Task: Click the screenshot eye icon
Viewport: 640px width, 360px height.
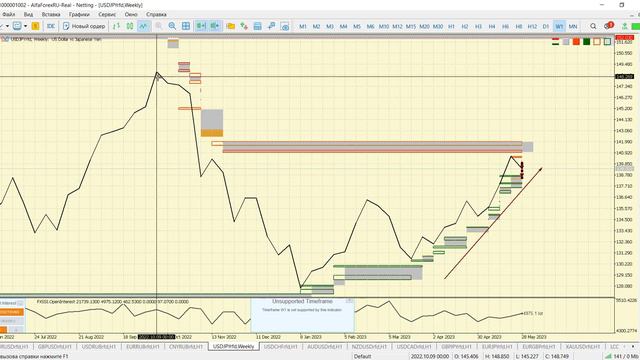Action: point(285,26)
